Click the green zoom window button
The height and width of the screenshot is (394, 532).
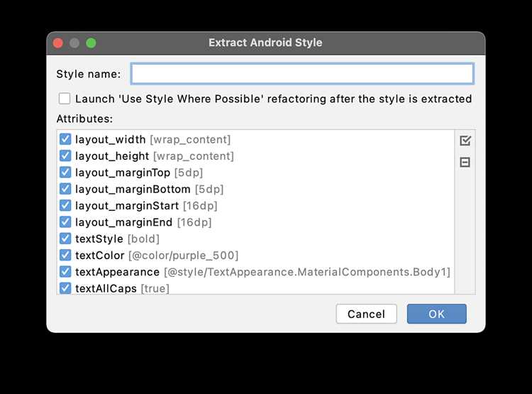(91, 43)
